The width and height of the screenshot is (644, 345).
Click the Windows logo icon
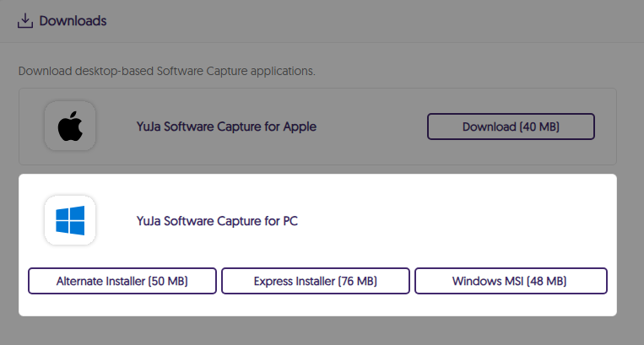(x=70, y=220)
